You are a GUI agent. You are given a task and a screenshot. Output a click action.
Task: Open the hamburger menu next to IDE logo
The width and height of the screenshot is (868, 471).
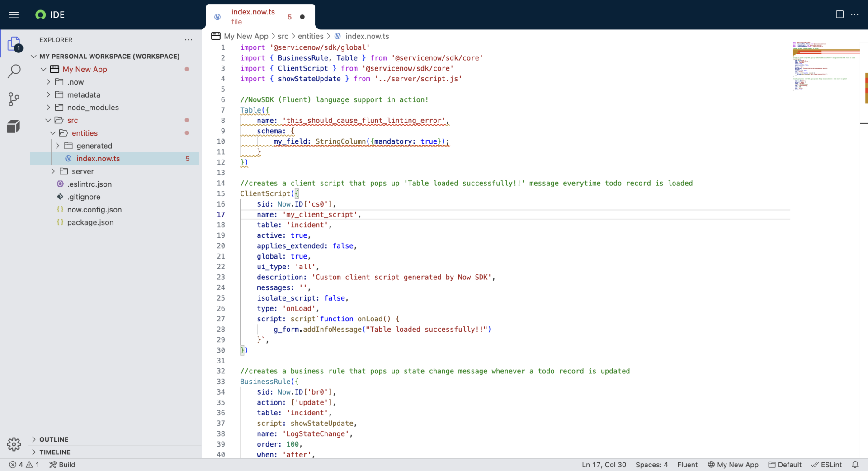click(x=14, y=14)
